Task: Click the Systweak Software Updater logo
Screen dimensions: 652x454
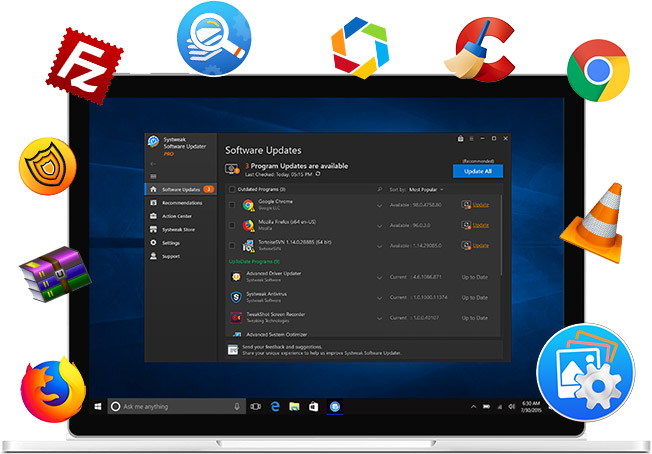Action: (x=153, y=141)
